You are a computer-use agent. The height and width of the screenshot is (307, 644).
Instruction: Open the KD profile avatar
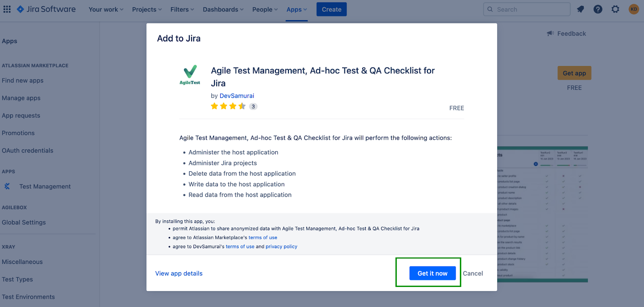pos(634,9)
